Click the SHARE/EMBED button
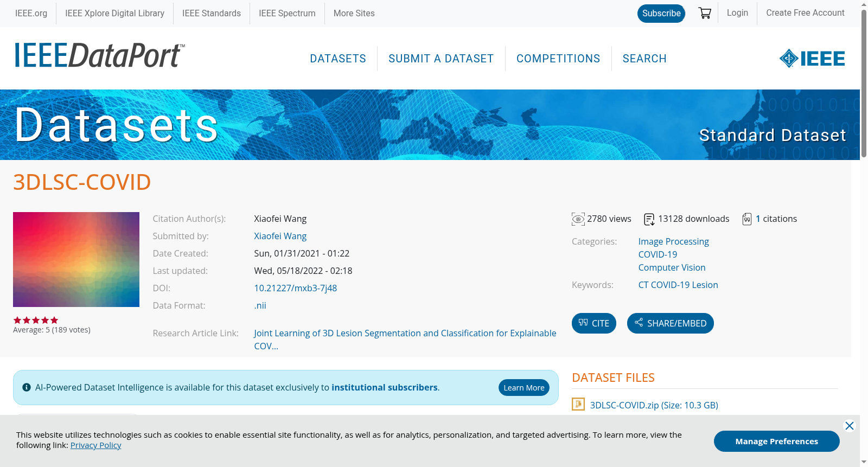The image size is (868, 467). [671, 323]
